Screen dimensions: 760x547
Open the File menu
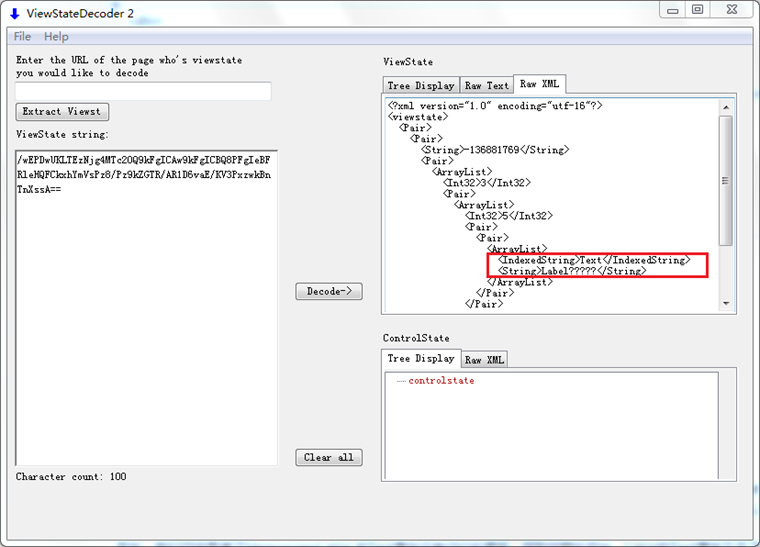[22, 37]
